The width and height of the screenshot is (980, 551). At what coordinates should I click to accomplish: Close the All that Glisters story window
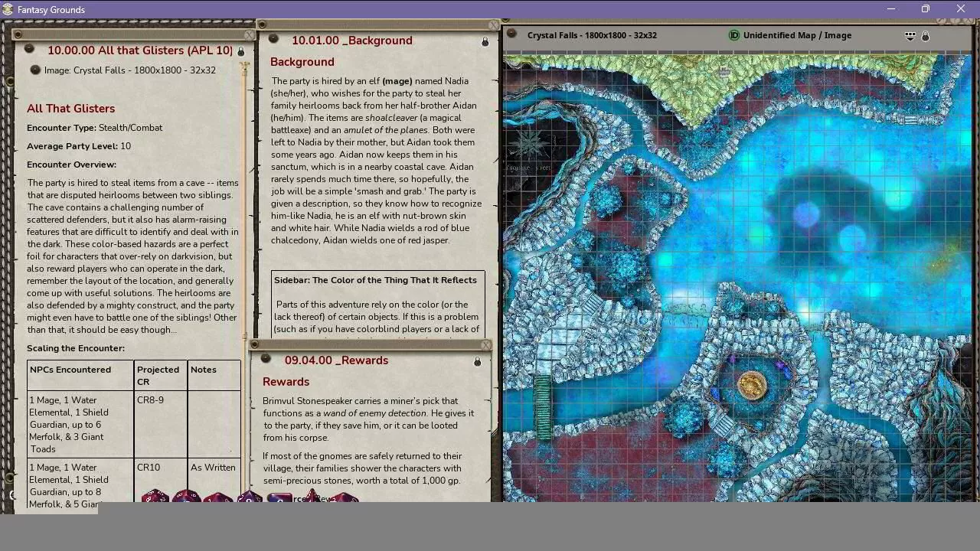click(x=250, y=35)
